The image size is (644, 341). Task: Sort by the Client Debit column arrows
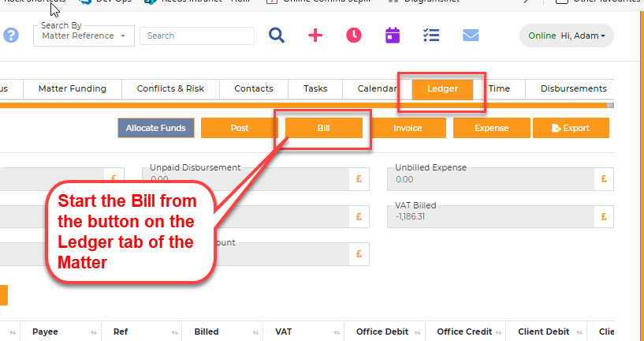click(x=579, y=332)
